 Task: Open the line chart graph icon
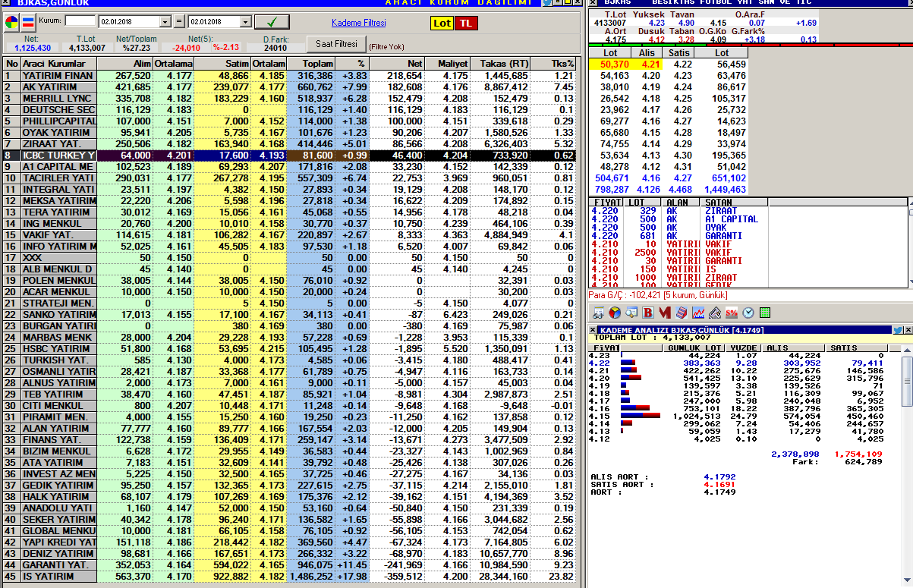point(697,313)
